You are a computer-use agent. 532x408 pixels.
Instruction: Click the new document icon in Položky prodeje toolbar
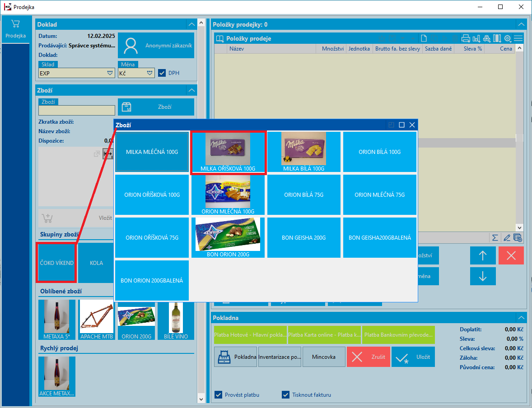424,38
